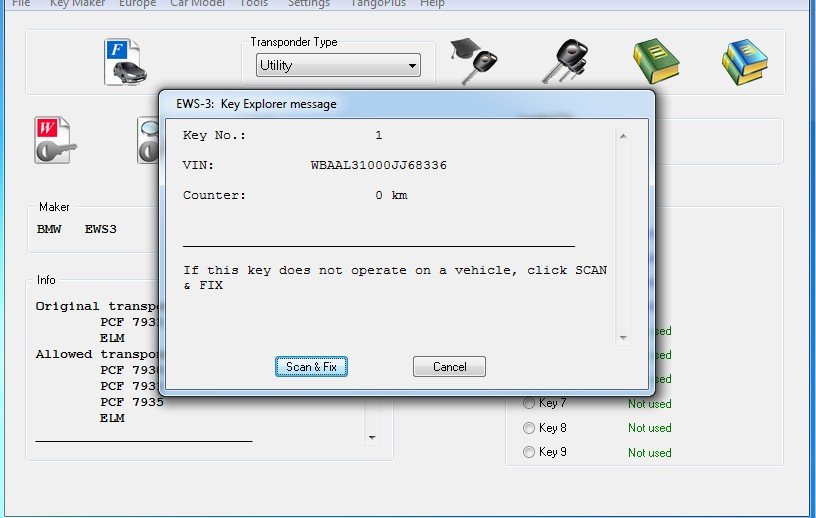Click the Not used status beside Key 9
Image resolution: width=816 pixels, height=518 pixels.
[649, 452]
